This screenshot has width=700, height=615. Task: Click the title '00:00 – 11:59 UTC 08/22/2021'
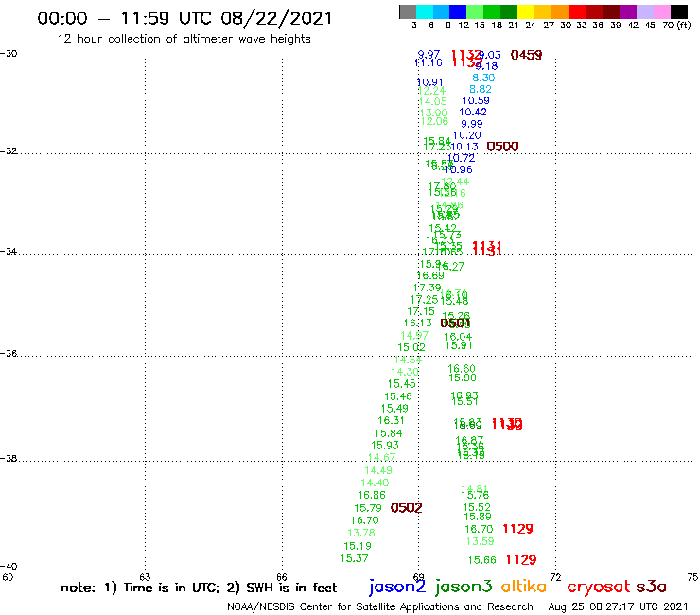coord(184,18)
